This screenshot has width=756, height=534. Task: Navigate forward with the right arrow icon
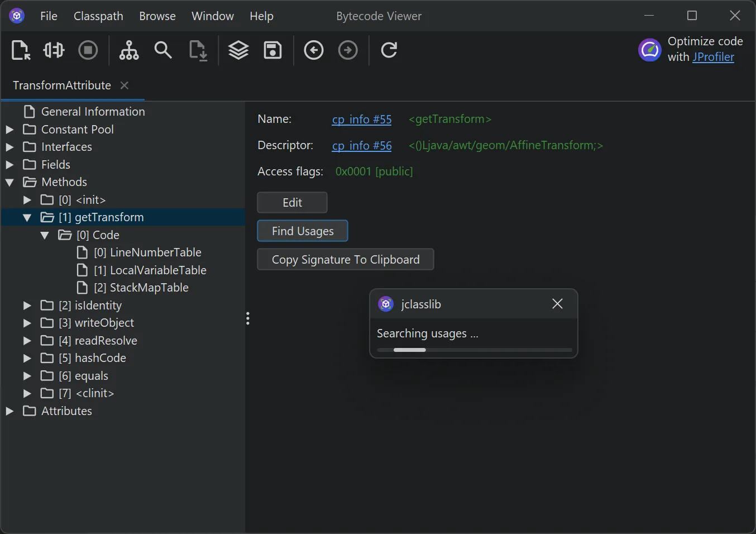(x=348, y=50)
